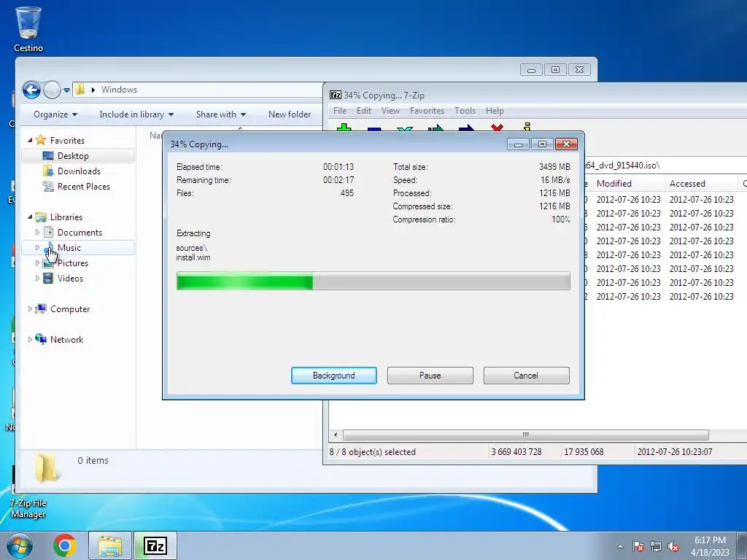Open recent pages dropdown beside Forward
747x560 pixels.
pyautogui.click(x=66, y=90)
